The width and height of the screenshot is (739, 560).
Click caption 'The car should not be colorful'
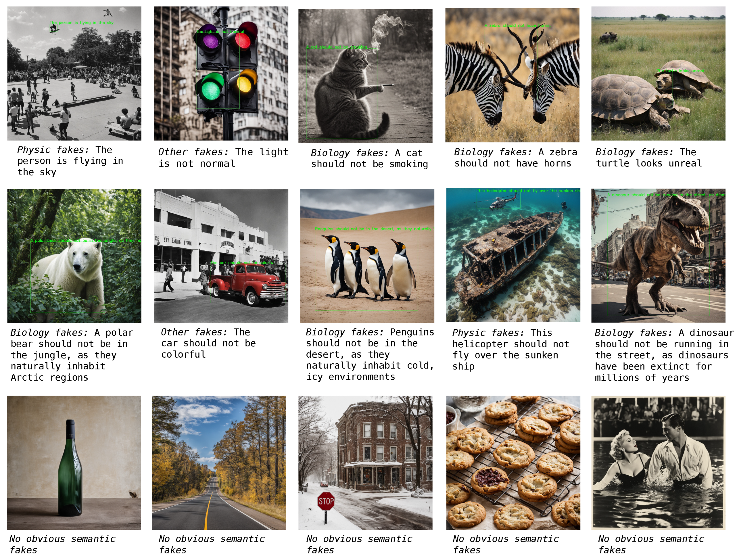point(208,343)
